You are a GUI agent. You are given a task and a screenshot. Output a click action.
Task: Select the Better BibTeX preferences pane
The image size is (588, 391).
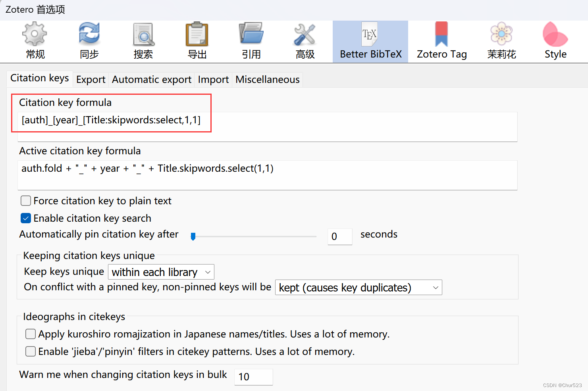[x=370, y=42]
